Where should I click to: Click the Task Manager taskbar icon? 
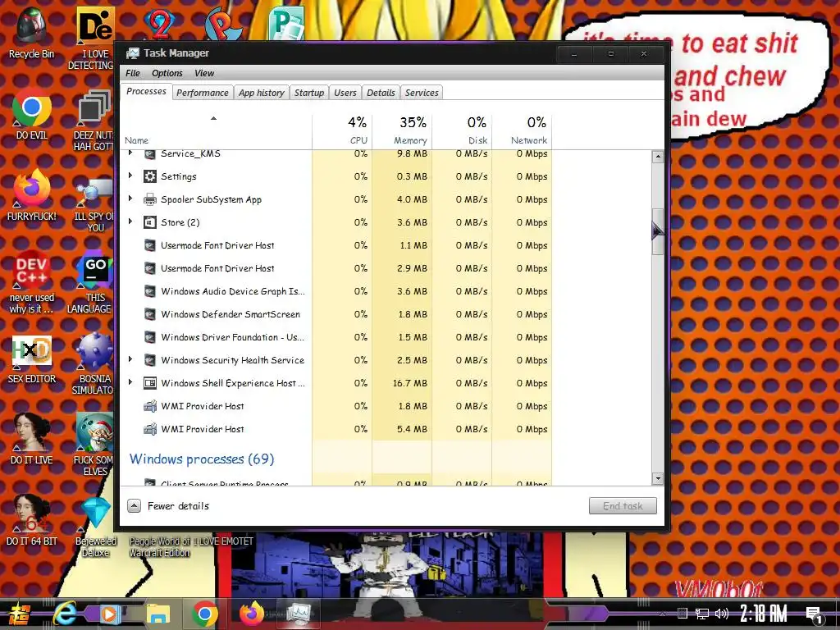(299, 614)
